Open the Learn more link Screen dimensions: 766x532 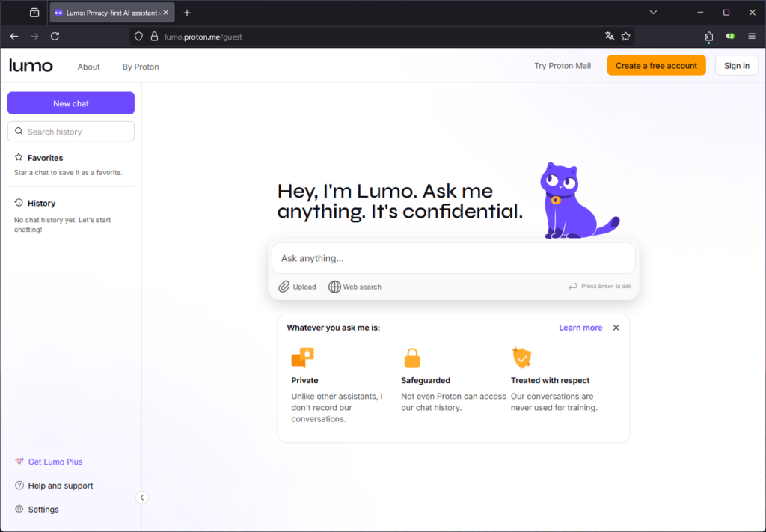(x=580, y=328)
